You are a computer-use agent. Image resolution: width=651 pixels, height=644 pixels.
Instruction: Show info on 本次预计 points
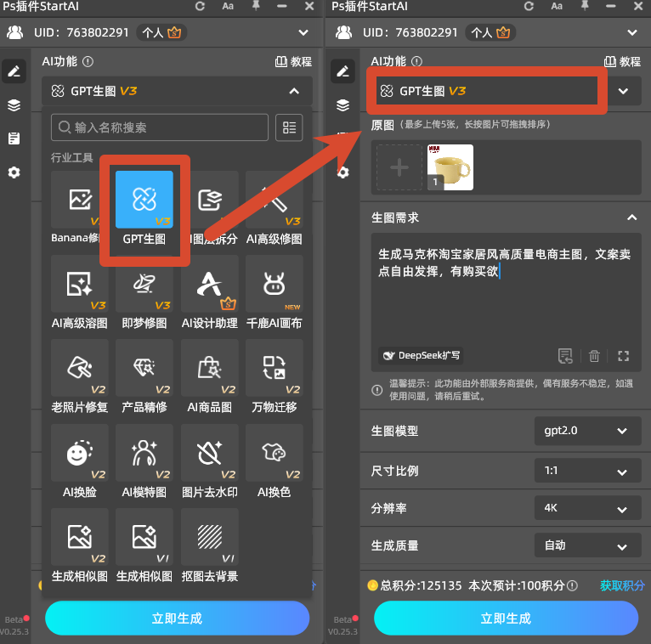(x=572, y=585)
